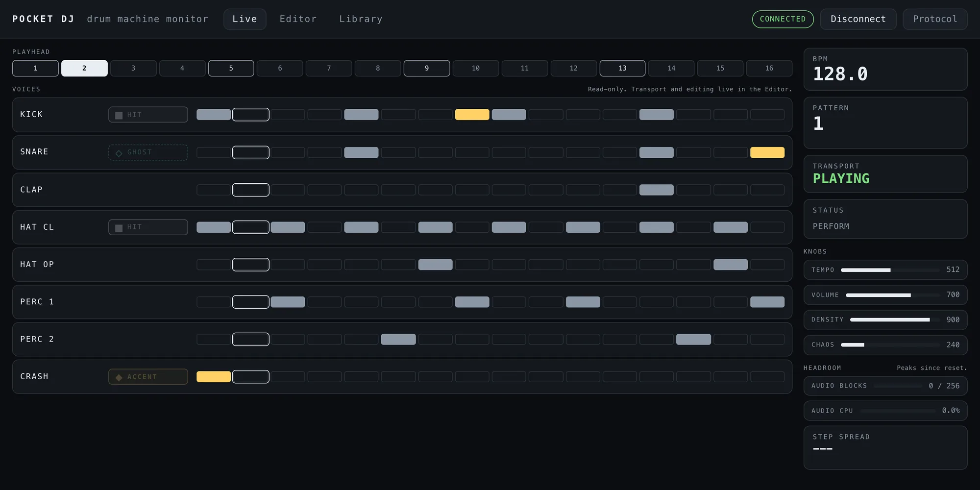Open the Library tab
This screenshot has height=490, width=980.
click(x=361, y=19)
